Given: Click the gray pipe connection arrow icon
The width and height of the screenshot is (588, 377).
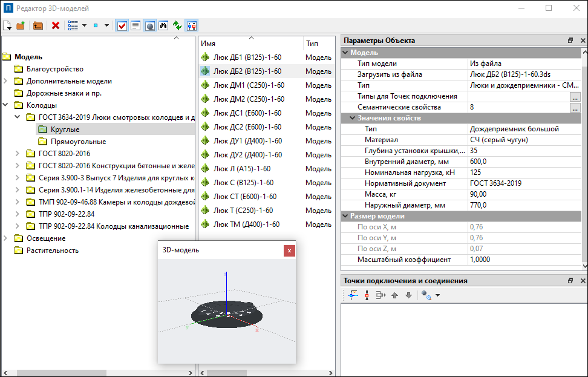Looking at the screenshot, I should tap(381, 295).
